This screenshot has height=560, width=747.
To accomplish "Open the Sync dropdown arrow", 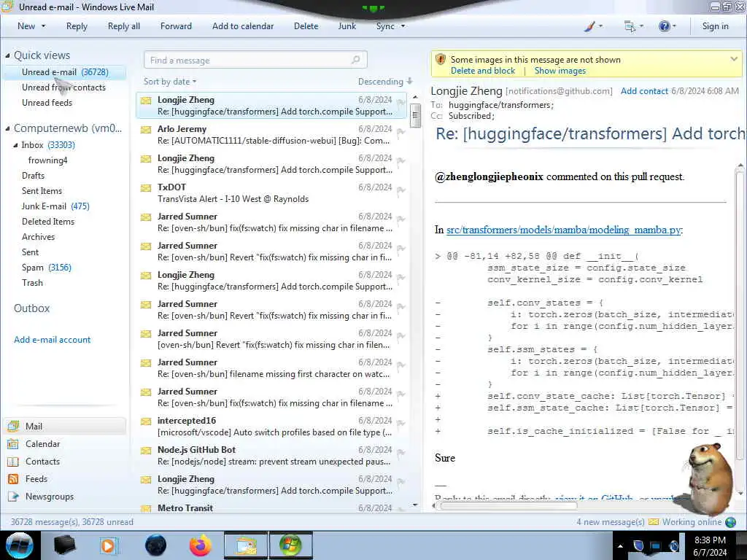I will pos(403,26).
